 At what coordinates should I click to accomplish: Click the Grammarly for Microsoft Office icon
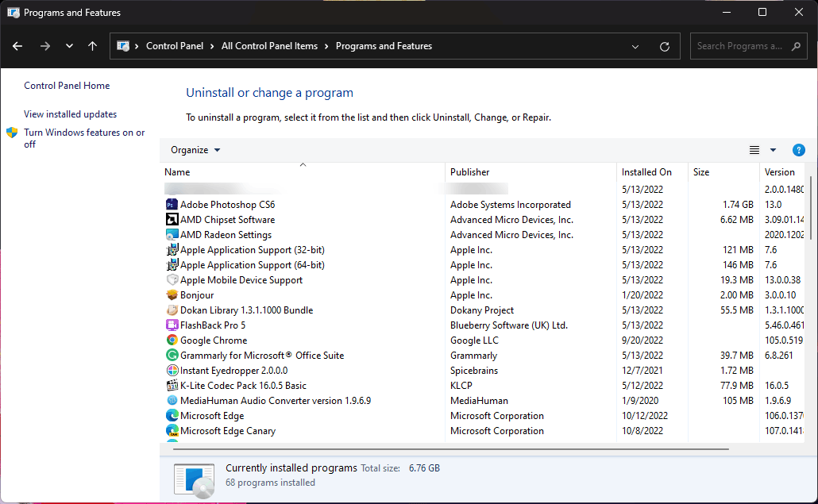172,355
